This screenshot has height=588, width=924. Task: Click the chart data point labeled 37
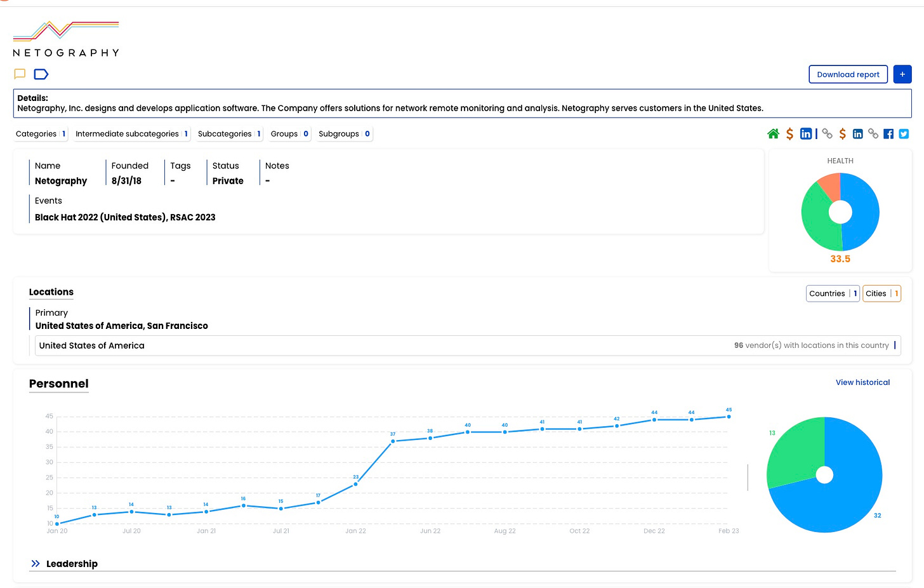coord(393,441)
